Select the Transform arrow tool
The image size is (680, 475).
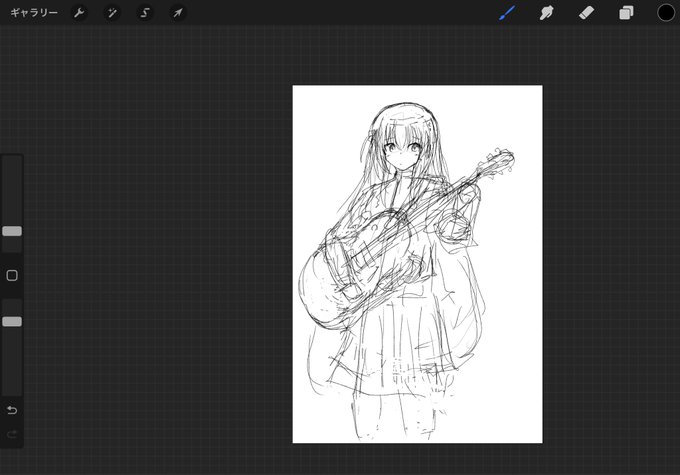(x=178, y=13)
